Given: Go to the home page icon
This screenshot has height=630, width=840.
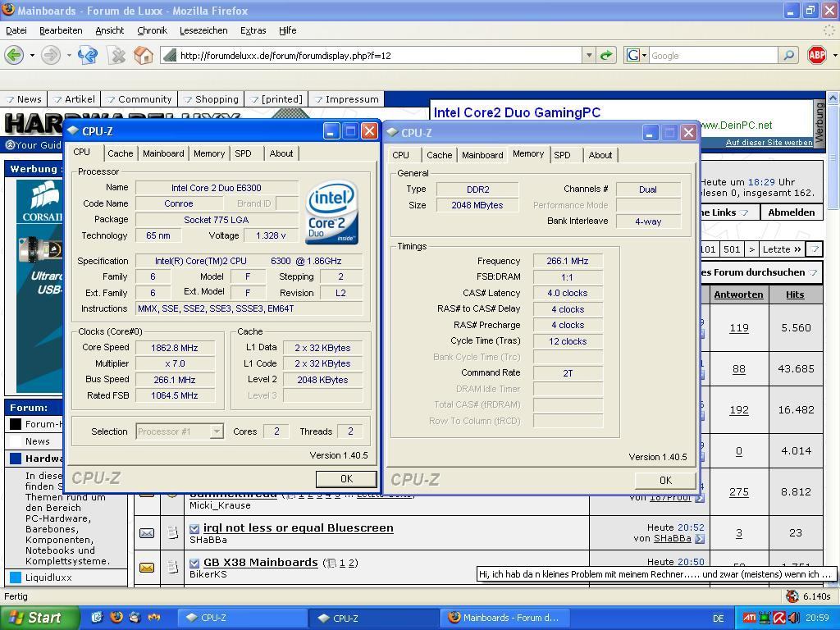Looking at the screenshot, I should (x=144, y=55).
